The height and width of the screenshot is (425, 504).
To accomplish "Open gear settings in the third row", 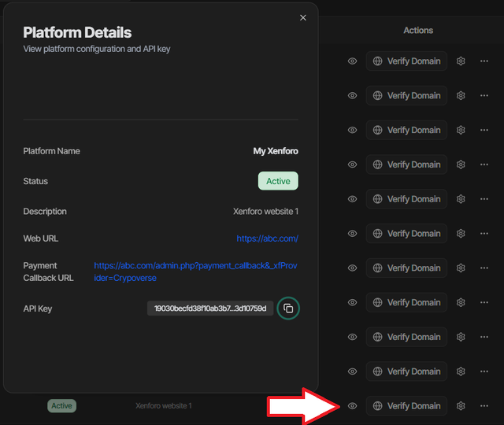I will tap(461, 130).
